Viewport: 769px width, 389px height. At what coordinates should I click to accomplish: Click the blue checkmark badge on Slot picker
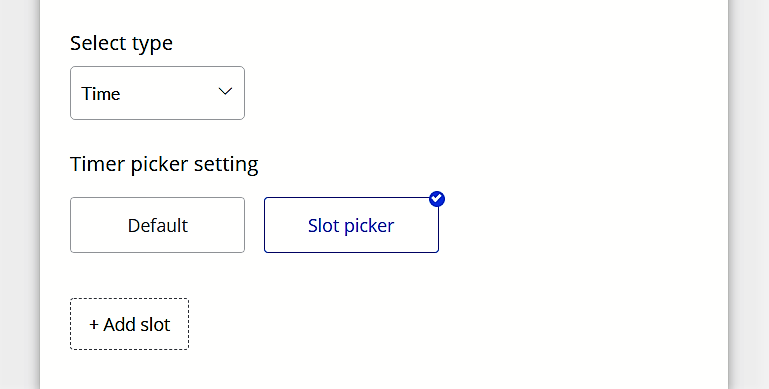[x=436, y=199]
